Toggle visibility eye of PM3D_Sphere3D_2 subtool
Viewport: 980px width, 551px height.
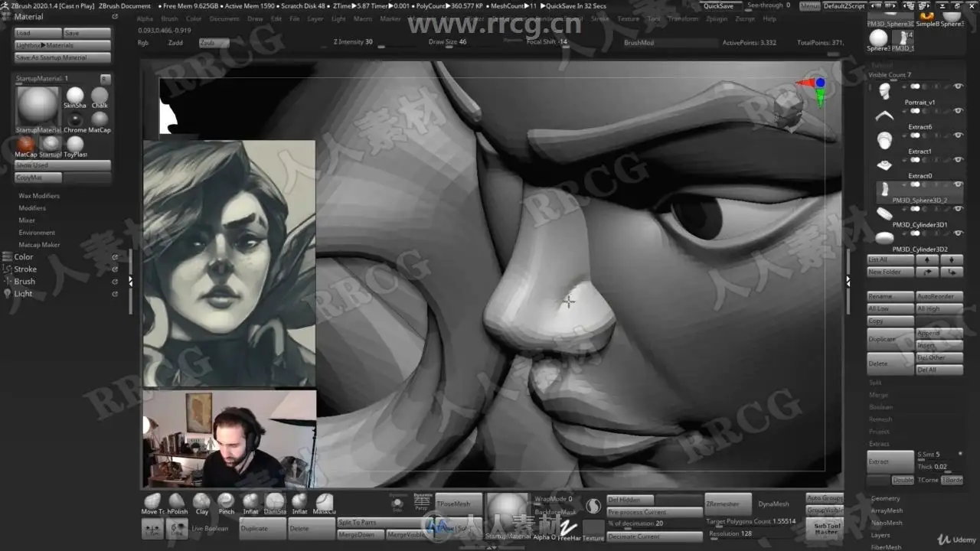click(x=958, y=184)
